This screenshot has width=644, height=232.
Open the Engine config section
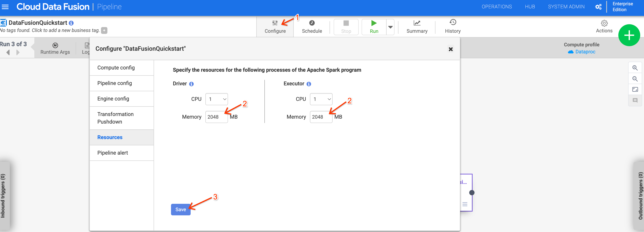[x=113, y=98]
